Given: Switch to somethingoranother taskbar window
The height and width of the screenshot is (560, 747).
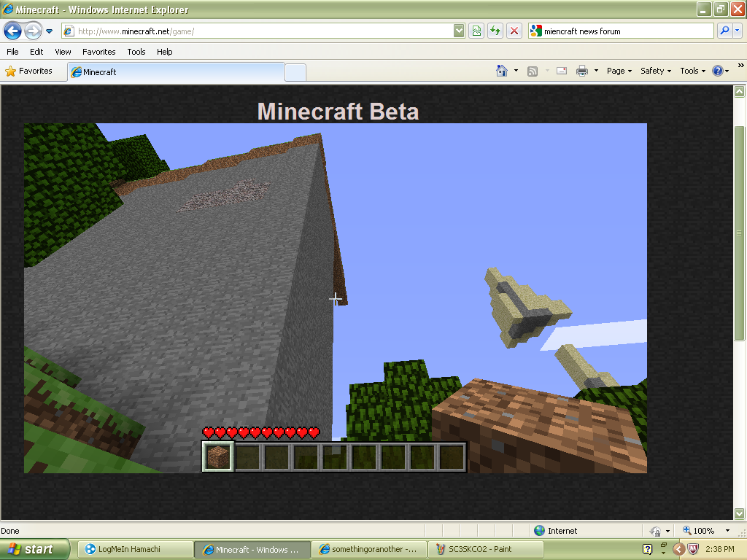Looking at the screenshot, I should click(x=369, y=549).
